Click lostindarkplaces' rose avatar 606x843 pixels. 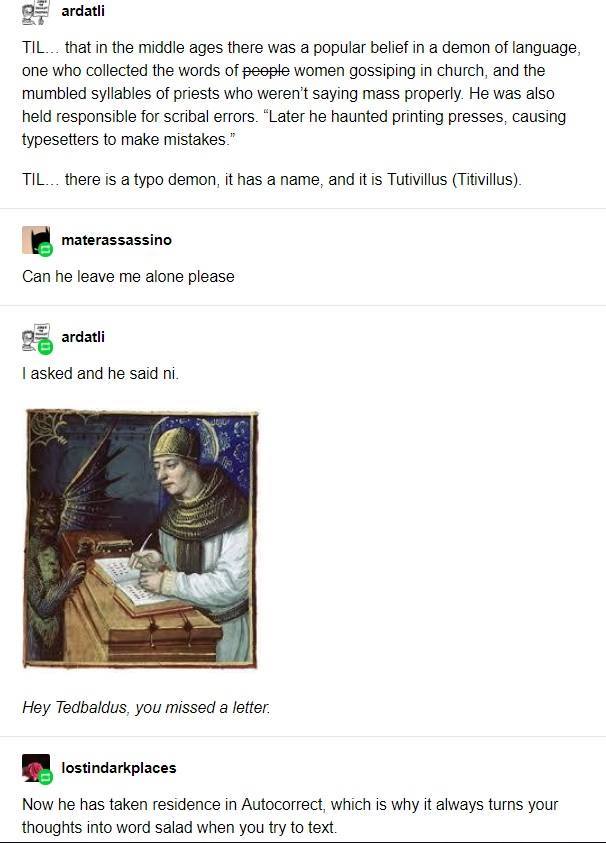click(x=35, y=768)
